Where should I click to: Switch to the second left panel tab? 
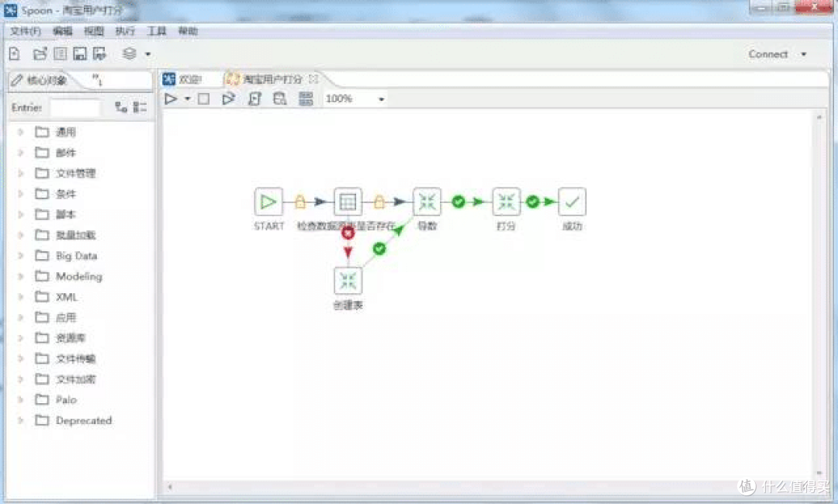[97, 80]
